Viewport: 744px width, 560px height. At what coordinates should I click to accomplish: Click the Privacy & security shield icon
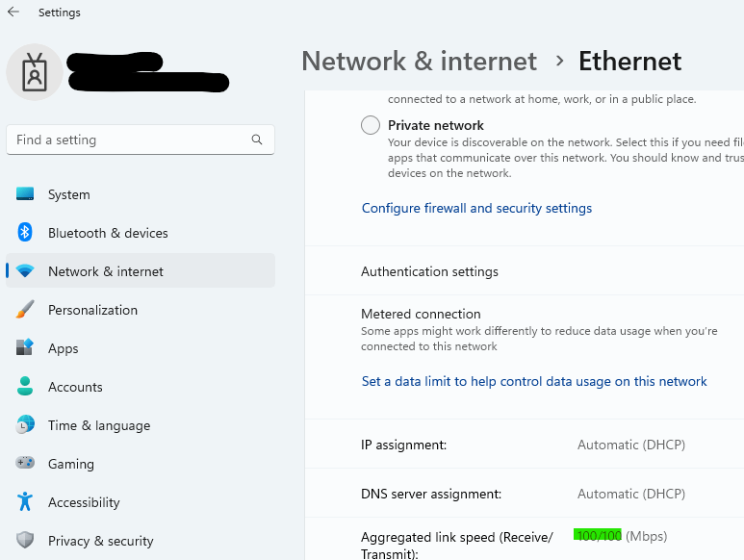[25, 541]
